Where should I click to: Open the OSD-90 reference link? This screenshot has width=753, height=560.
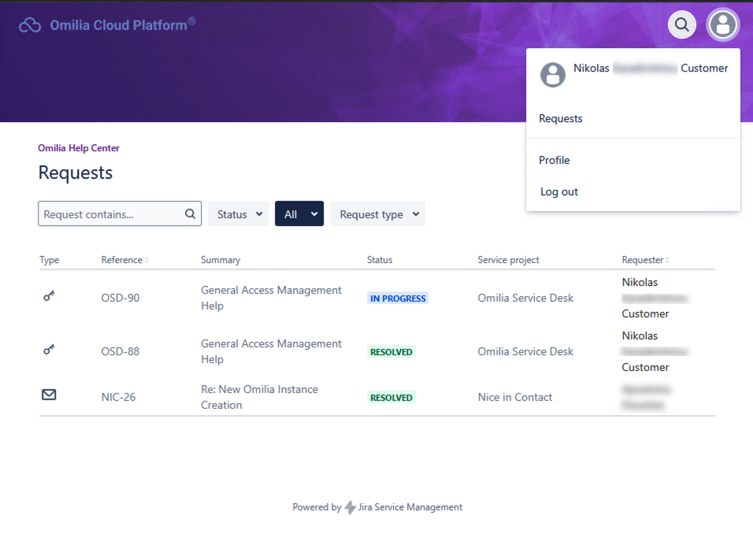tap(121, 298)
